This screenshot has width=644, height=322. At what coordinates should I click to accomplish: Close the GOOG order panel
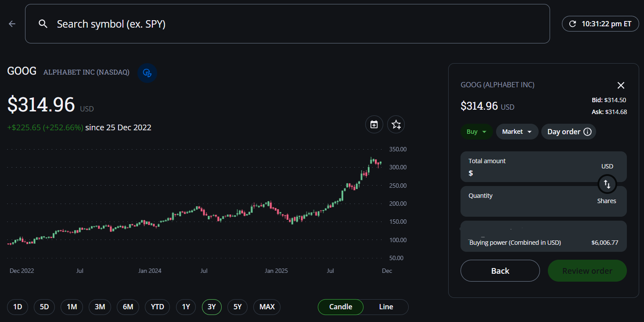pyautogui.click(x=621, y=85)
